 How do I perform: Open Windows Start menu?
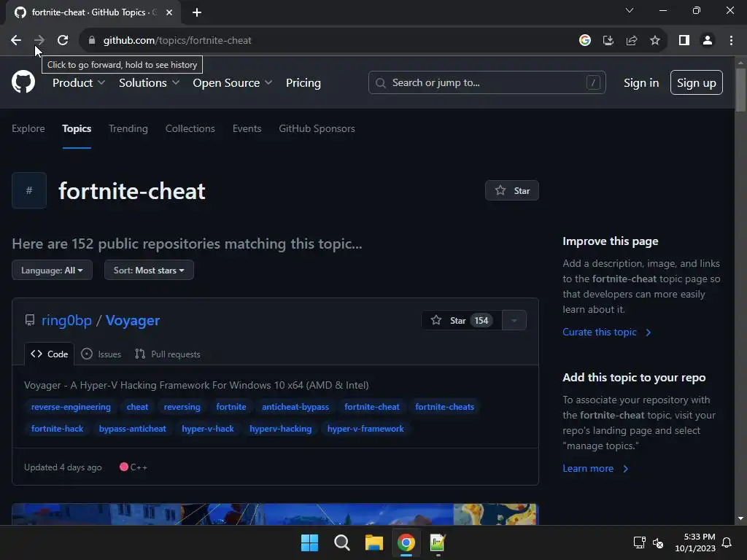pos(309,542)
